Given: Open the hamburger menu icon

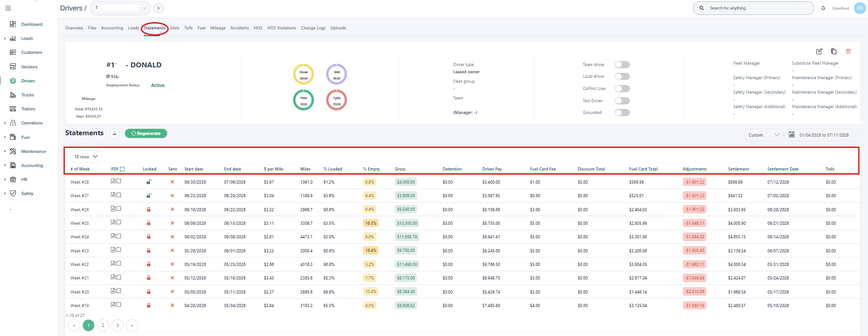Looking at the screenshot, I should pyautogui.click(x=8, y=8).
